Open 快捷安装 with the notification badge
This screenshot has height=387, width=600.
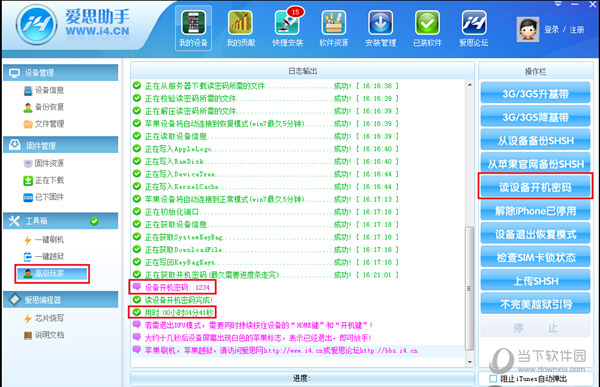(x=287, y=28)
